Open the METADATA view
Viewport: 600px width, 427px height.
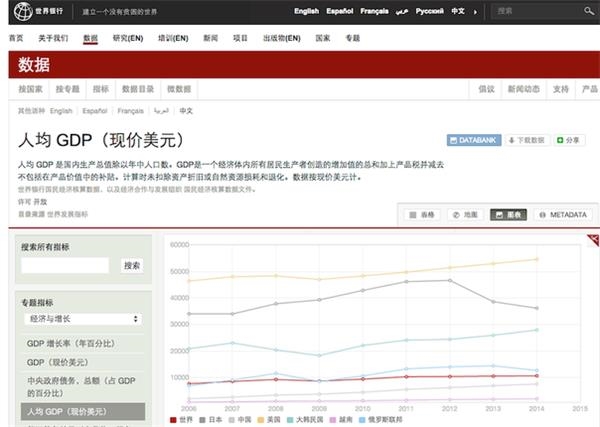coord(562,215)
